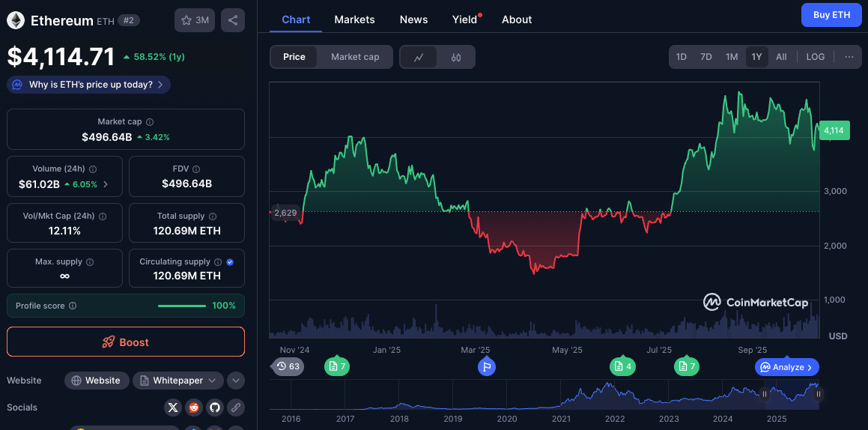Click the 4,114 current price label on chart
Screen dimensions: 868x430
click(834, 130)
